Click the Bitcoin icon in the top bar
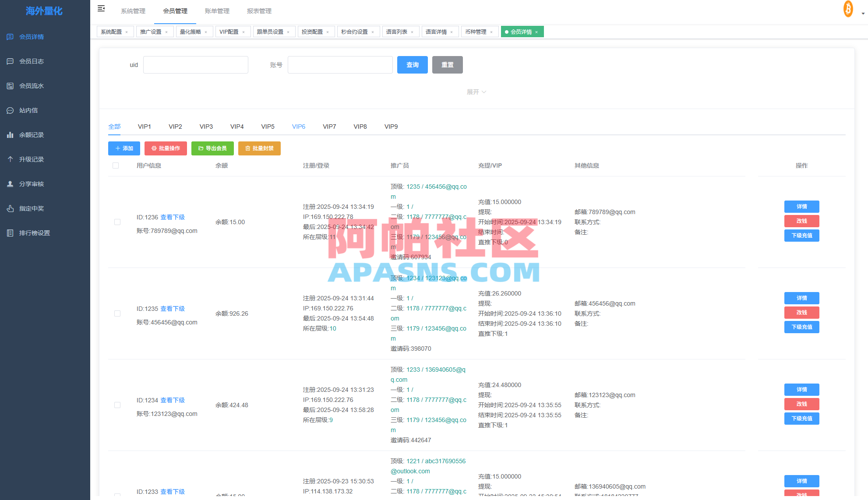This screenshot has width=868, height=500. tap(848, 9)
